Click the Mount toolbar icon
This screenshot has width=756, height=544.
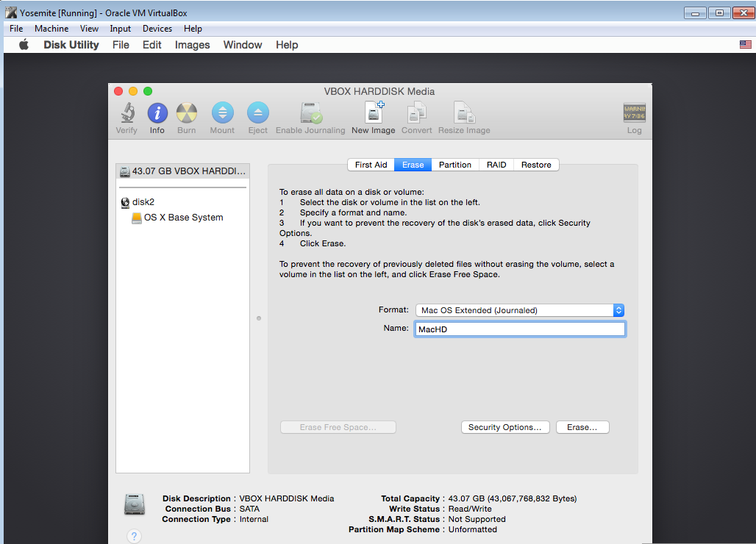pyautogui.click(x=222, y=112)
